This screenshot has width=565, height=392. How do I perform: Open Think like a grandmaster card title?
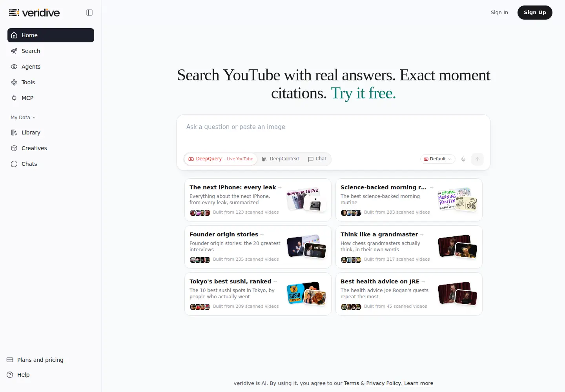coord(379,234)
